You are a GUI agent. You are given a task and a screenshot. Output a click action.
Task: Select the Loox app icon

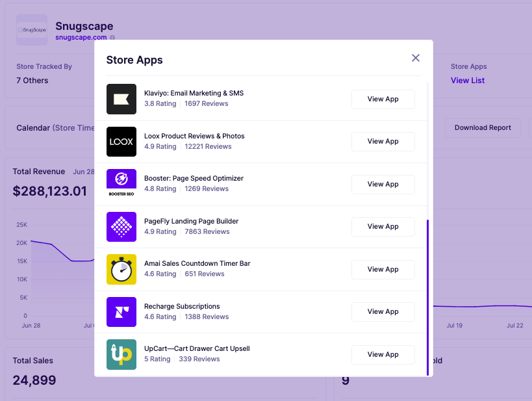pyautogui.click(x=120, y=141)
